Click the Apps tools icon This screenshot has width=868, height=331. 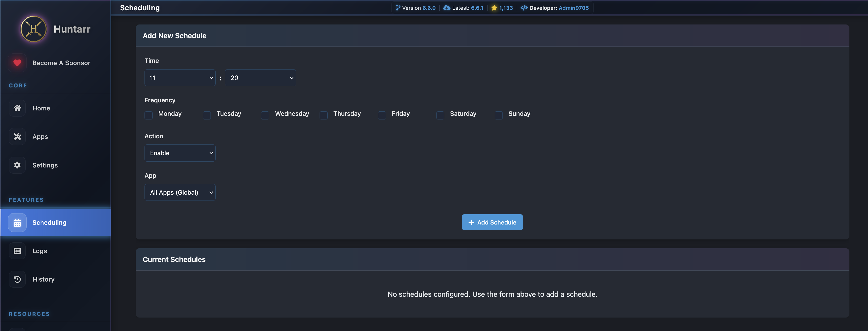point(17,137)
